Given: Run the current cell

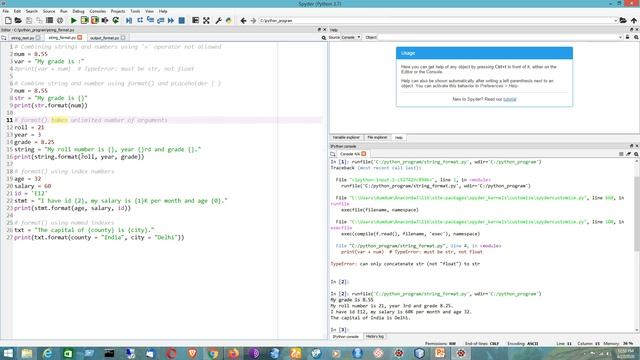Looking at the screenshot, I should click(84, 20).
